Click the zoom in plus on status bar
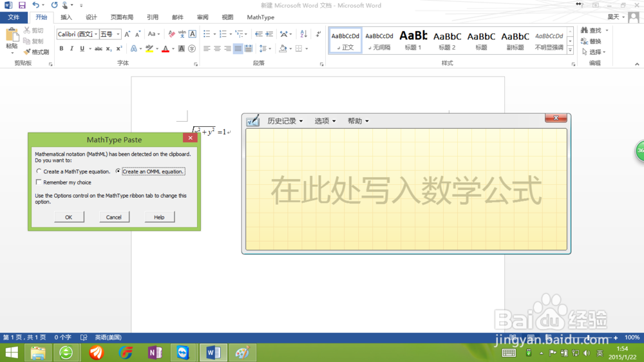This screenshot has height=362, width=644. point(615,338)
